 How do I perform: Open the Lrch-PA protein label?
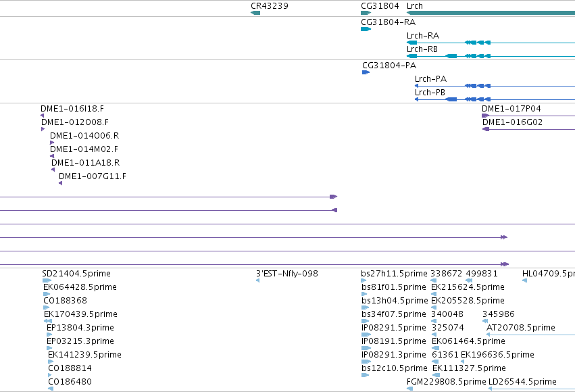coord(430,79)
